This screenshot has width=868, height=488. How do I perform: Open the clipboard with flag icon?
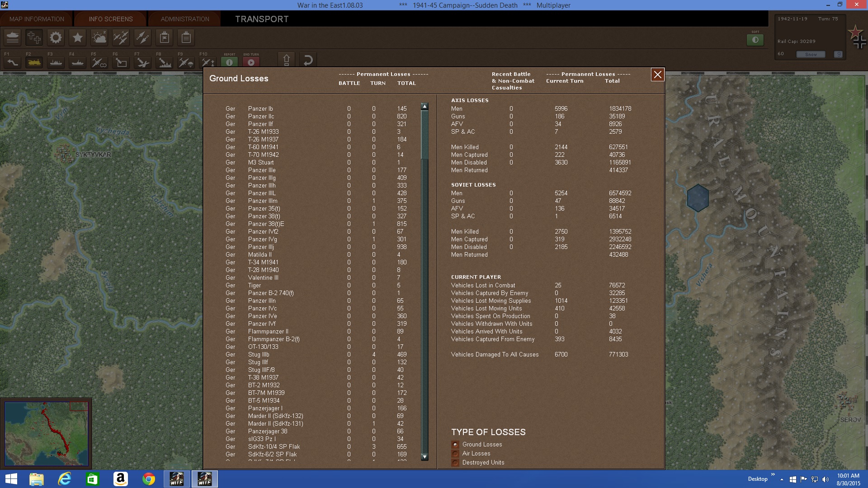click(x=165, y=38)
